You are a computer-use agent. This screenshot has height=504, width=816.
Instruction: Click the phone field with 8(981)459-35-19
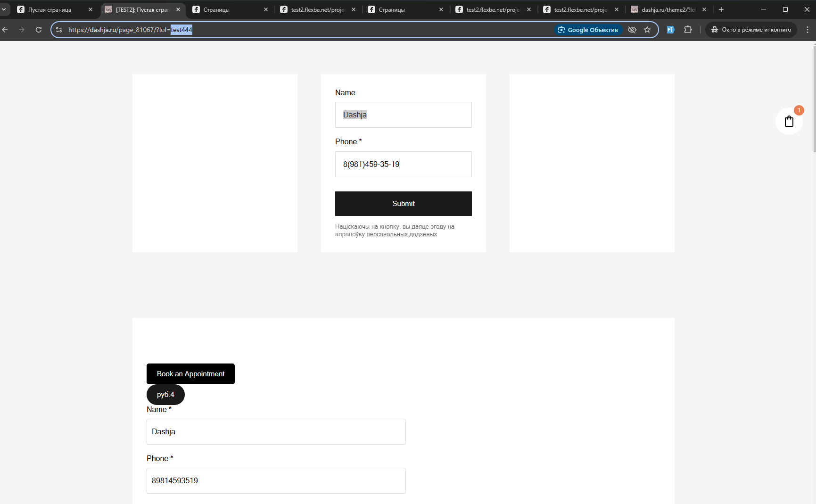tap(403, 164)
